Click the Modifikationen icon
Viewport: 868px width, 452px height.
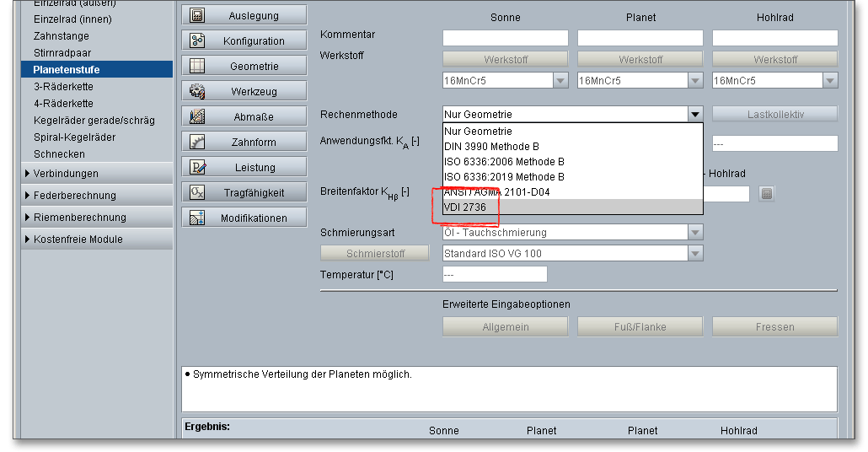point(197,218)
